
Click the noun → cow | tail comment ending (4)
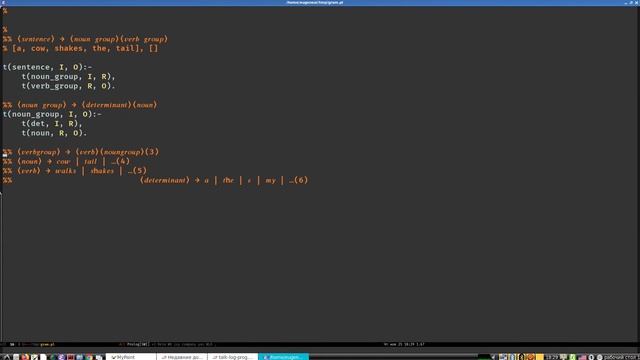(x=66, y=161)
